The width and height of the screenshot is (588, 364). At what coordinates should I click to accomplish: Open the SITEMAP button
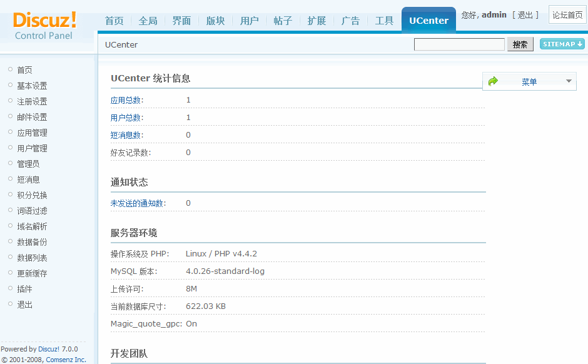[x=562, y=44]
